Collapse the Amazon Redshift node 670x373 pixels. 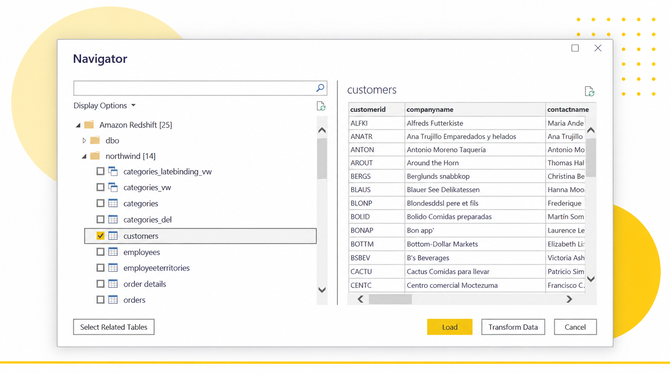[78, 125]
